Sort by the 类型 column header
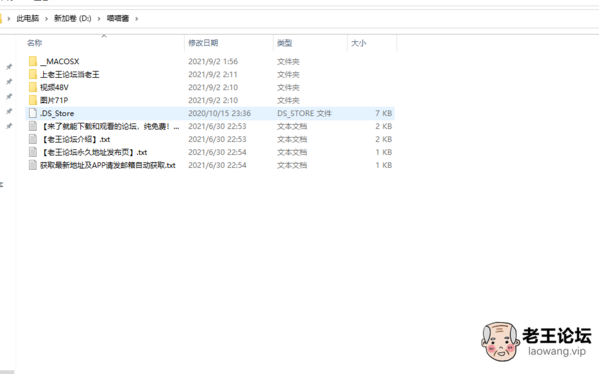 click(285, 43)
